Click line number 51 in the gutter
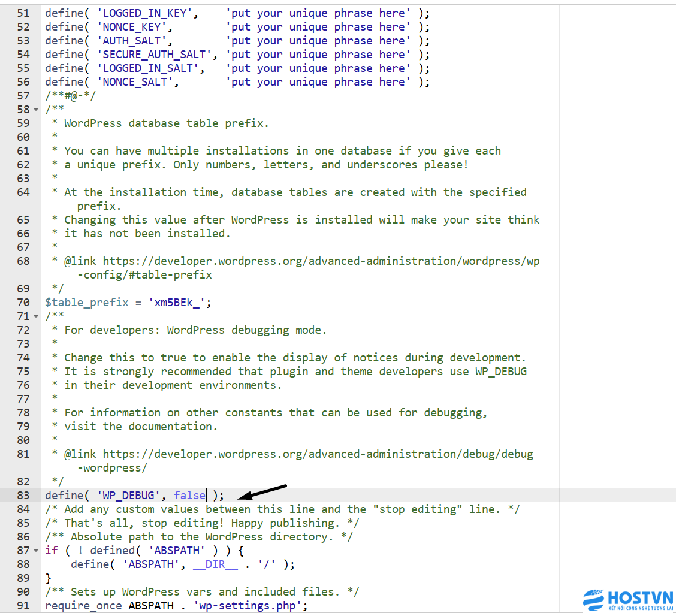 point(23,13)
